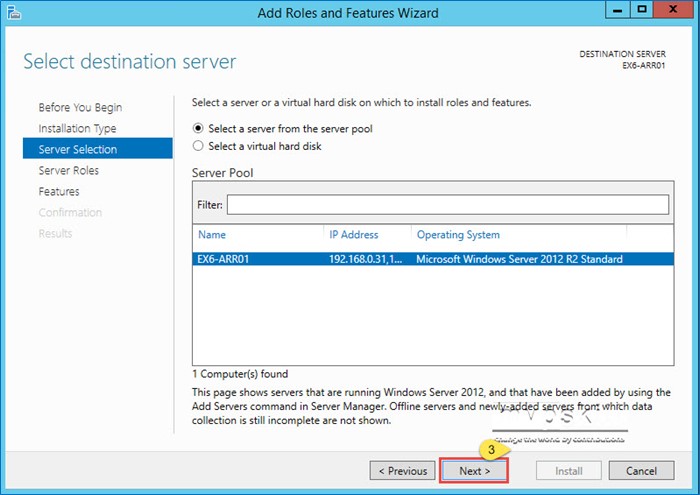
Task: Select the Server Selection step
Action: [x=97, y=149]
